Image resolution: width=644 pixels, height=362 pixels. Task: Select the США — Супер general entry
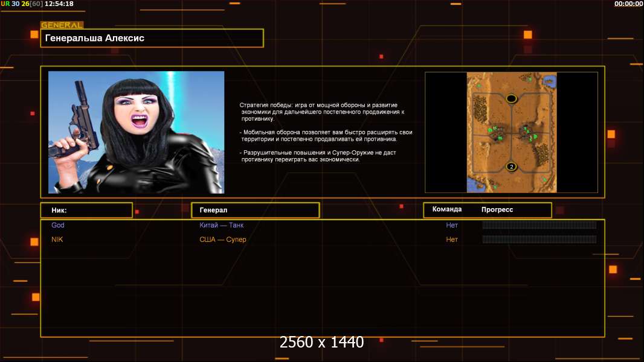point(223,240)
